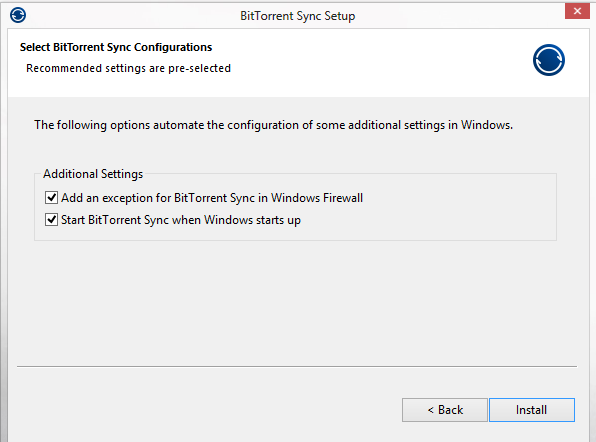The height and width of the screenshot is (442, 596).
Task: Click the 'Select BitTorrent Sync Configurations' heading
Action: coord(116,47)
